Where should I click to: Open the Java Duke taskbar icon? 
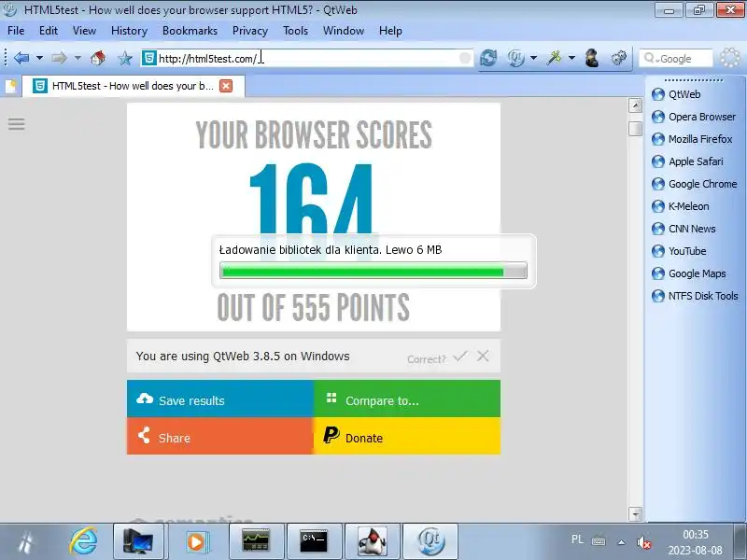point(373,541)
